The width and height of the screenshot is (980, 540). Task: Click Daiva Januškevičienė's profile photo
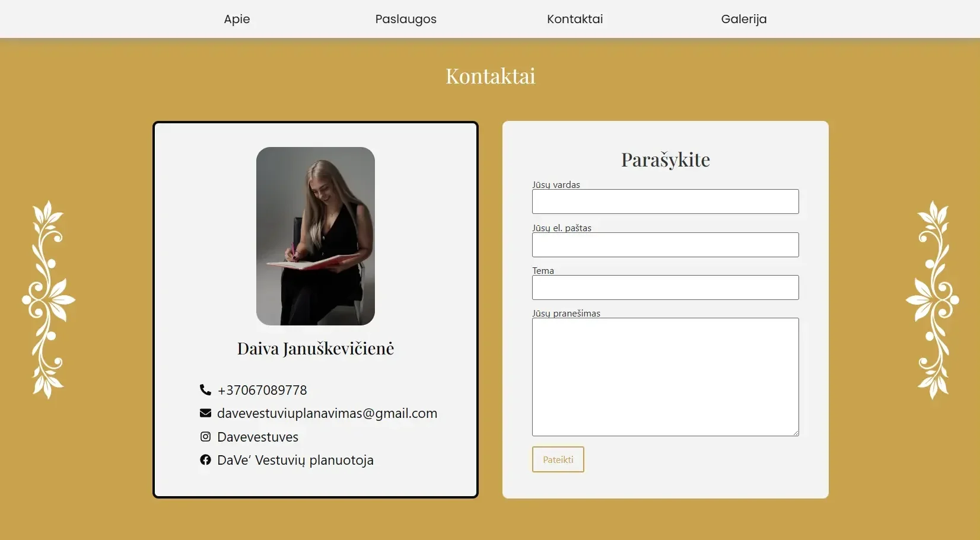(316, 236)
